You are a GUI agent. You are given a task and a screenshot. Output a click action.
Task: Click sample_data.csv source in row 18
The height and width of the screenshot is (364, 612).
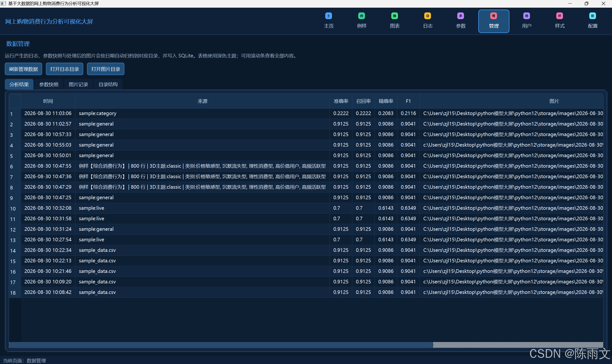[202, 292]
